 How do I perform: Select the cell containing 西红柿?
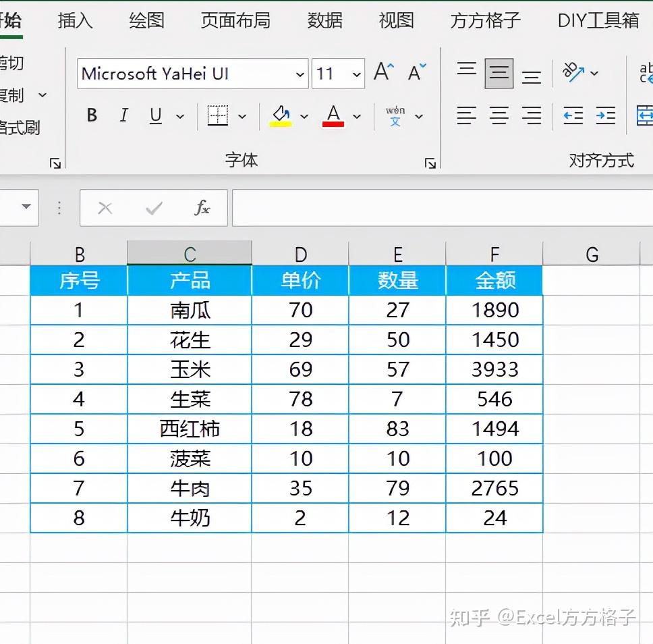[189, 428]
